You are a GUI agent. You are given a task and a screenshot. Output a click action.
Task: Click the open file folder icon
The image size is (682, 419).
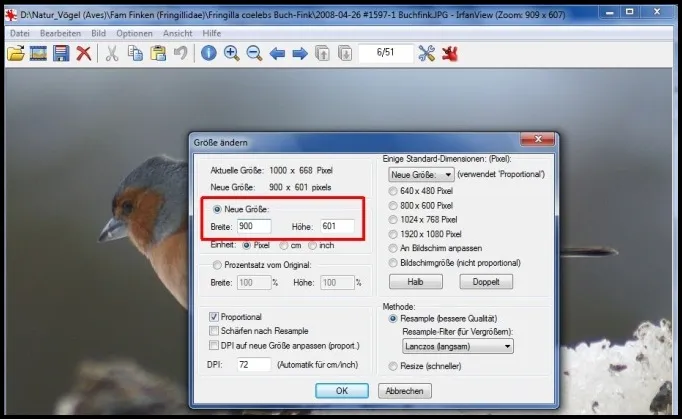pyautogui.click(x=16, y=53)
